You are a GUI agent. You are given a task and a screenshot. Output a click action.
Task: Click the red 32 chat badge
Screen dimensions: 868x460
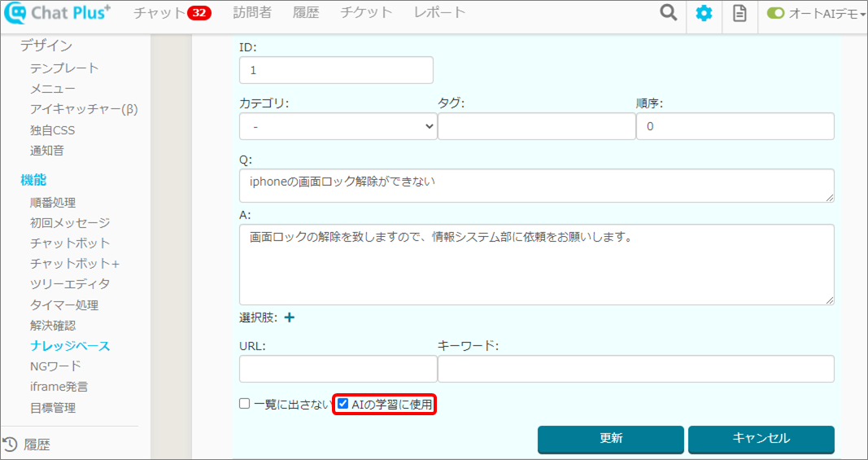198,13
